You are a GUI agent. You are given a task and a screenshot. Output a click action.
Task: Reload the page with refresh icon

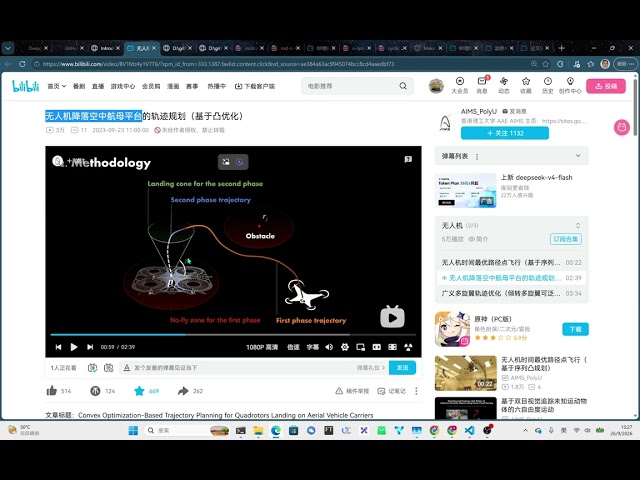(x=22, y=64)
